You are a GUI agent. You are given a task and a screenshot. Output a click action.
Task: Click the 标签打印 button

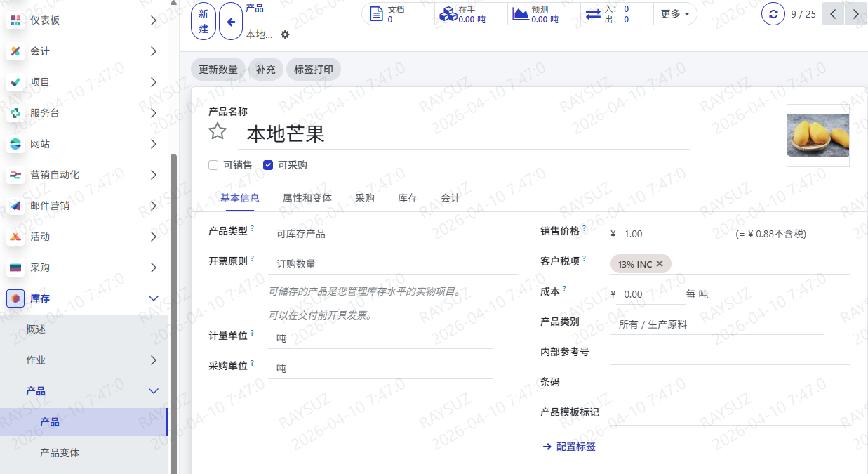pyautogui.click(x=314, y=70)
